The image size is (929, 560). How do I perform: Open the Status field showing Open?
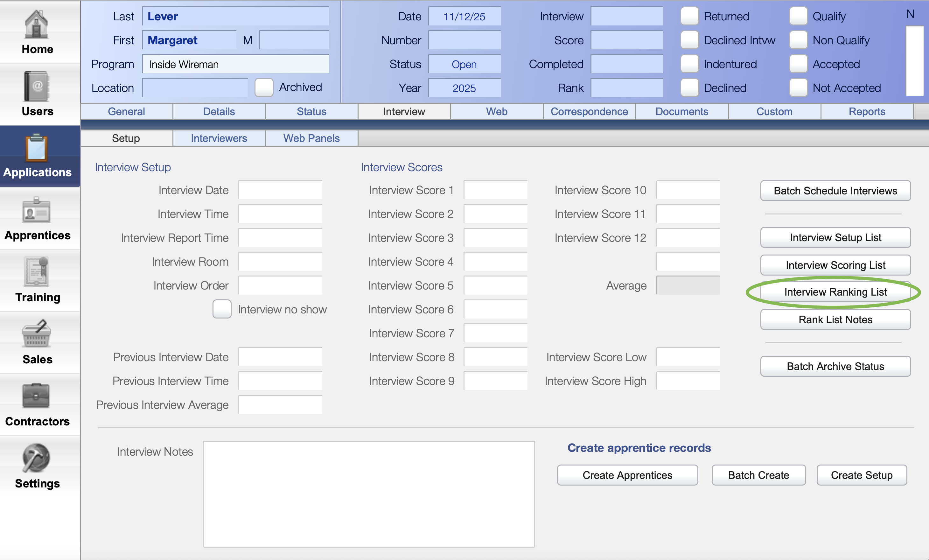(464, 64)
